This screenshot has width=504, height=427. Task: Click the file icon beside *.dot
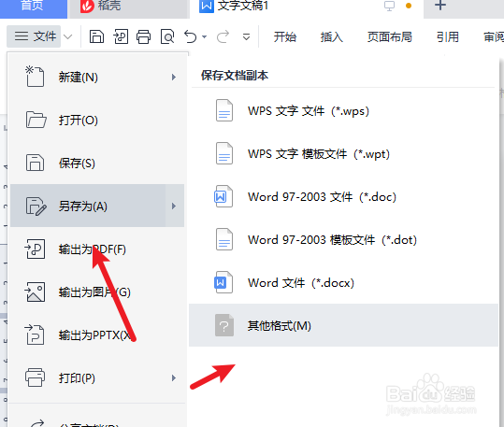pos(224,239)
